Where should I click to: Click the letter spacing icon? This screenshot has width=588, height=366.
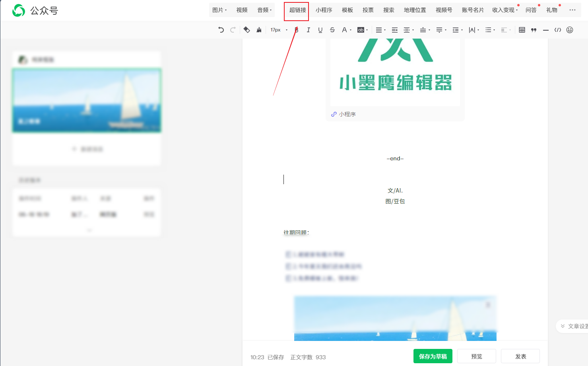coord(472,30)
